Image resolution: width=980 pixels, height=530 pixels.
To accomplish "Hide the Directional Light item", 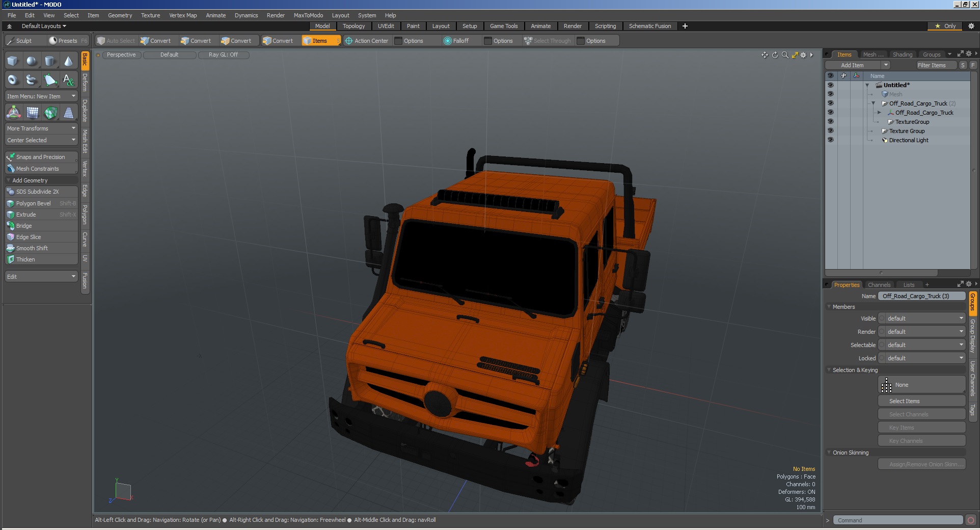I will coord(831,140).
